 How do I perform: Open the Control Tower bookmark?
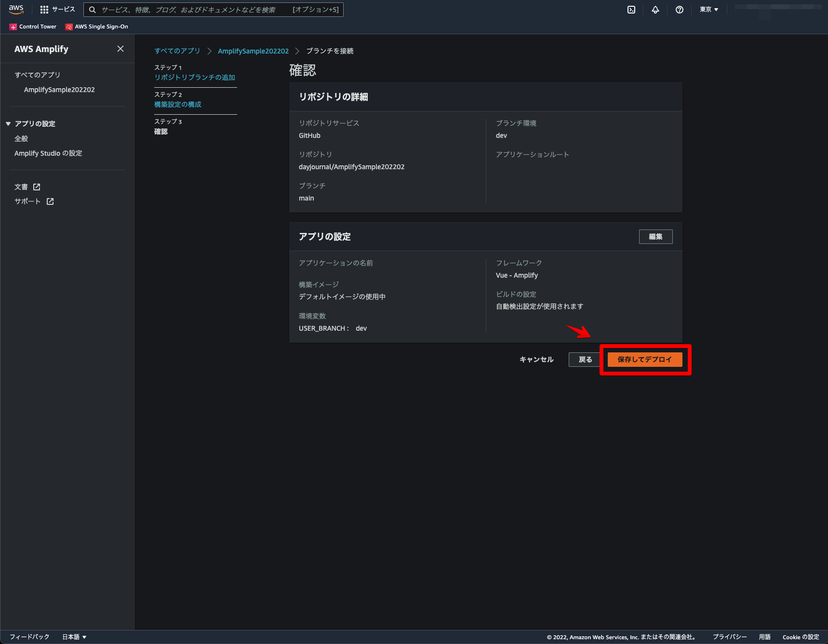[33, 27]
